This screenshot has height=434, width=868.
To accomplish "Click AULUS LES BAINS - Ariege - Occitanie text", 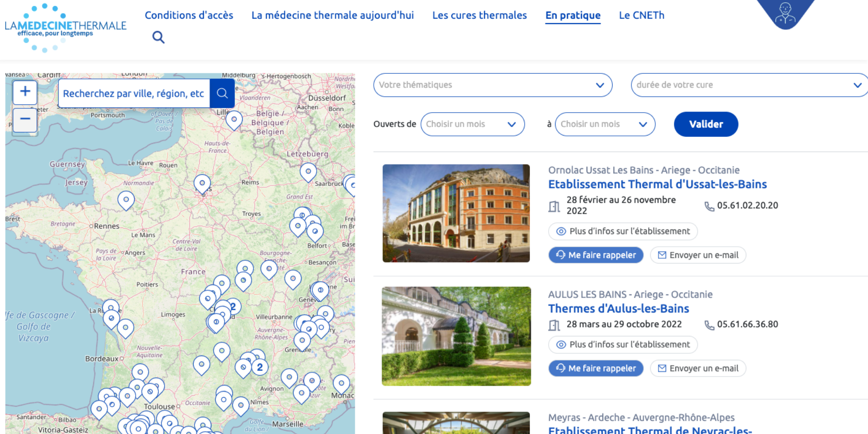I will point(630,294).
